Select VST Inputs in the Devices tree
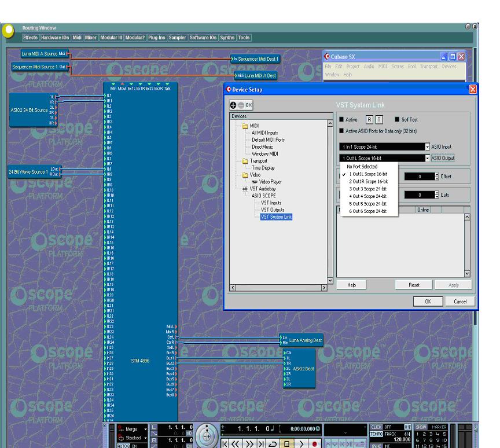This screenshot has width=500, height=448. pyautogui.click(x=271, y=203)
